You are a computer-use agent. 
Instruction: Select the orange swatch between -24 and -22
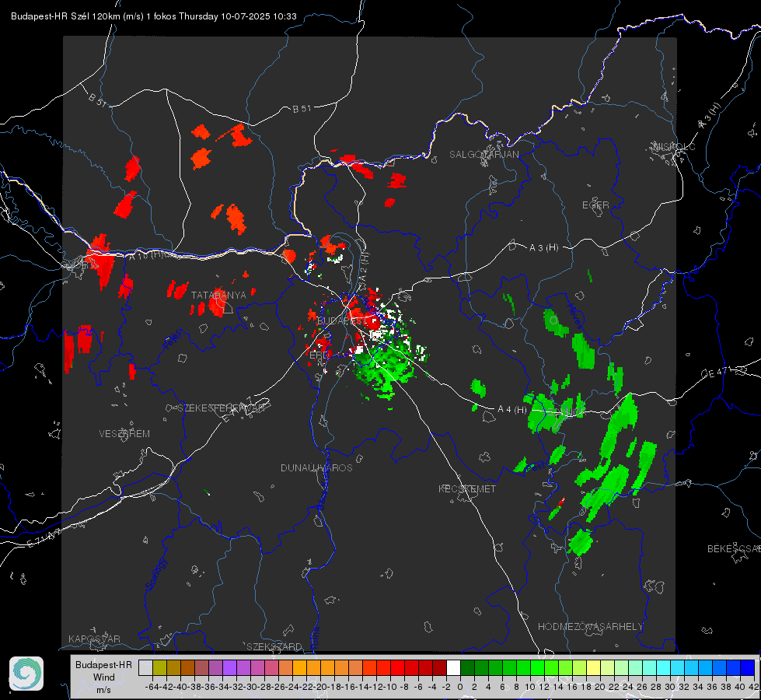[x=299, y=668]
